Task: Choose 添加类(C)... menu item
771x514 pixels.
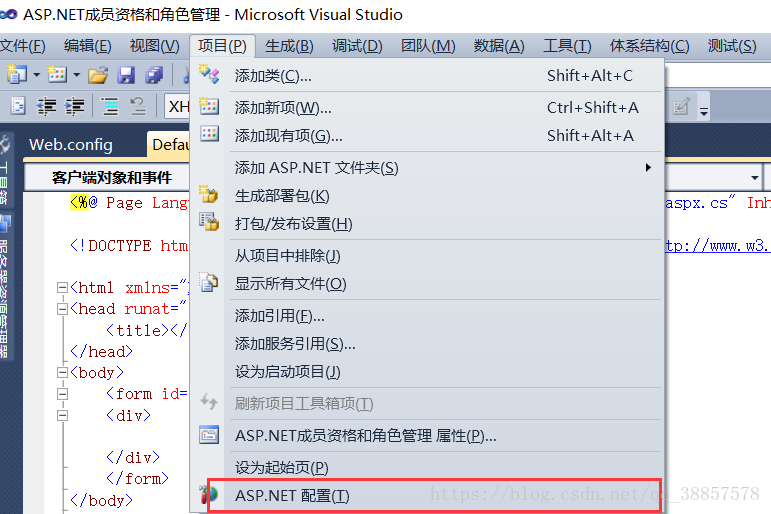Action: pyautogui.click(x=427, y=76)
